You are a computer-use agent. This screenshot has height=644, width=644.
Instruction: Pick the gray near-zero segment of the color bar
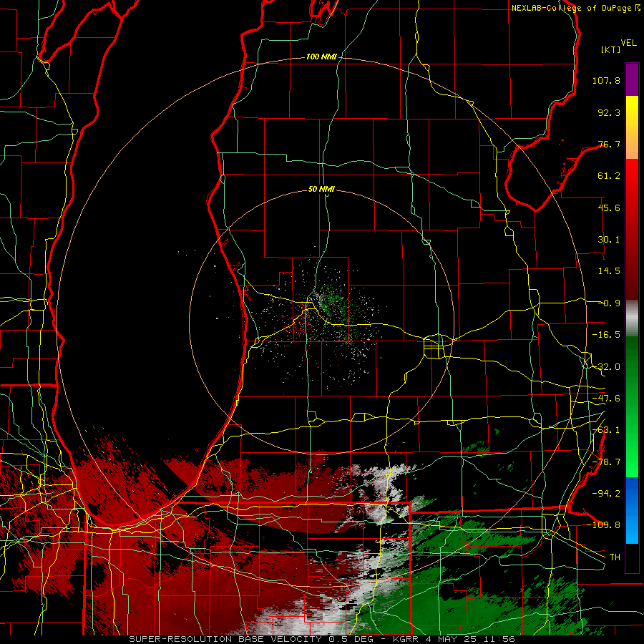tap(632, 318)
